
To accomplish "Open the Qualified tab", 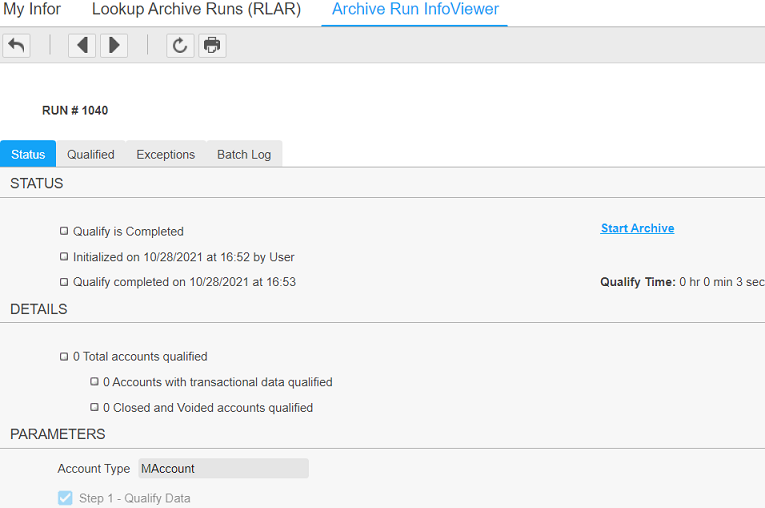I will click(91, 154).
